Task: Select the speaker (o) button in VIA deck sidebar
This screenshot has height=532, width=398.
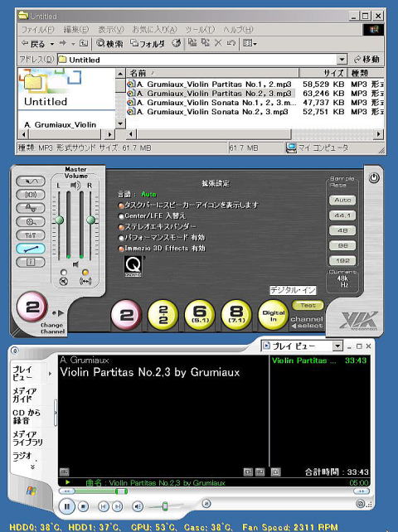Action: 31,195
